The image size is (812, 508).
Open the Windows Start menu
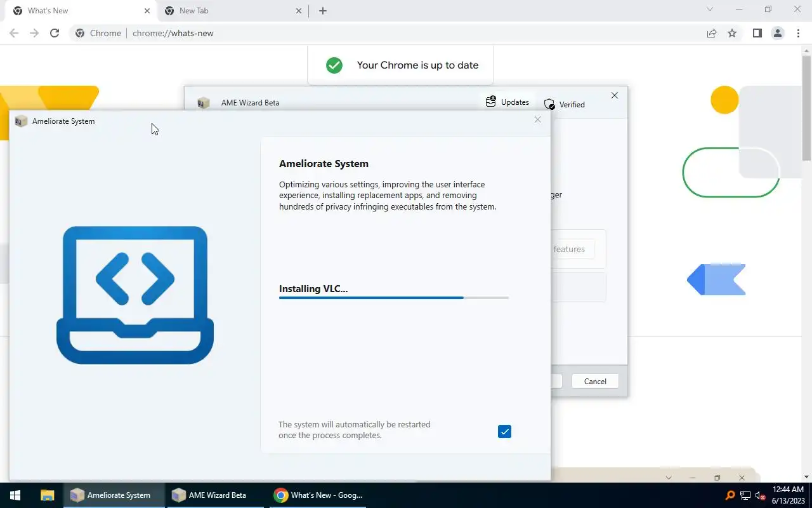[15, 495]
